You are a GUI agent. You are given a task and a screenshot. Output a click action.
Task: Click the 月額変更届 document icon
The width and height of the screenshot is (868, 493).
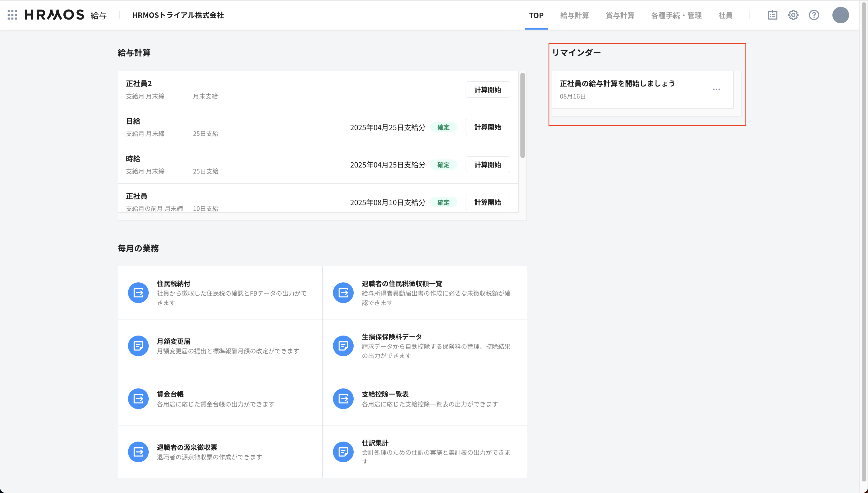[138, 346]
